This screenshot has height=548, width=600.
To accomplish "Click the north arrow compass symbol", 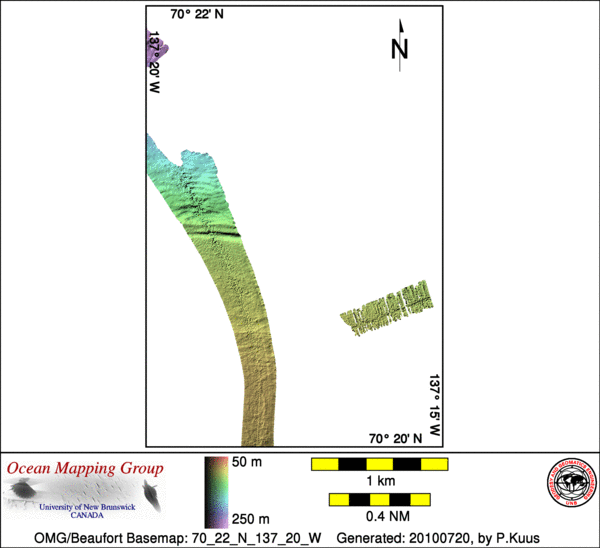I will 400,45.
